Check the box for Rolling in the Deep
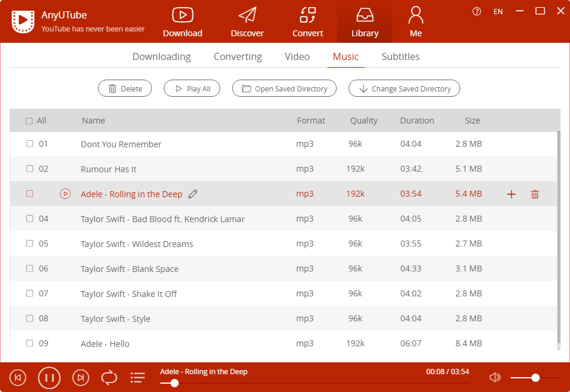The width and height of the screenshot is (570, 392). (x=30, y=194)
